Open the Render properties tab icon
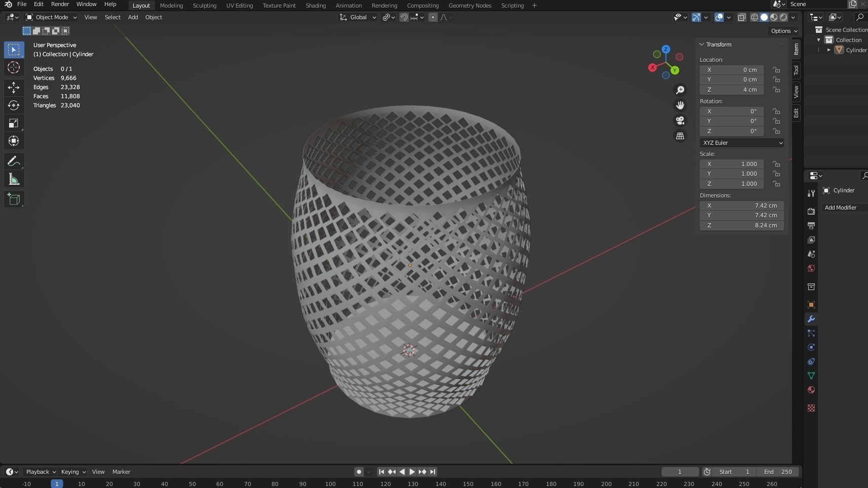The width and height of the screenshot is (868, 488). coord(811,211)
